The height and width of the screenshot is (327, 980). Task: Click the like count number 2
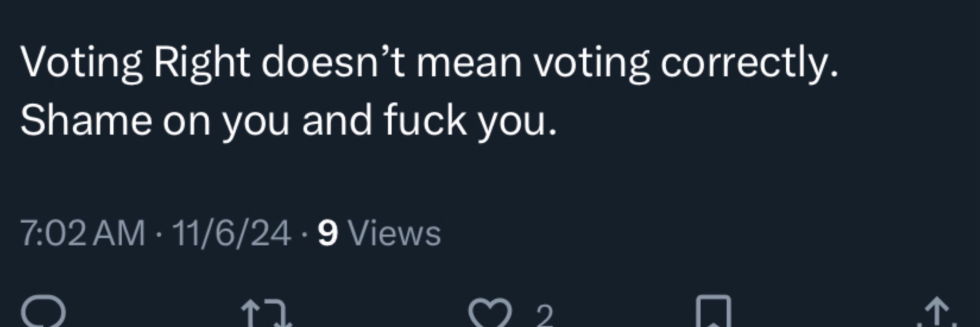click(x=545, y=316)
